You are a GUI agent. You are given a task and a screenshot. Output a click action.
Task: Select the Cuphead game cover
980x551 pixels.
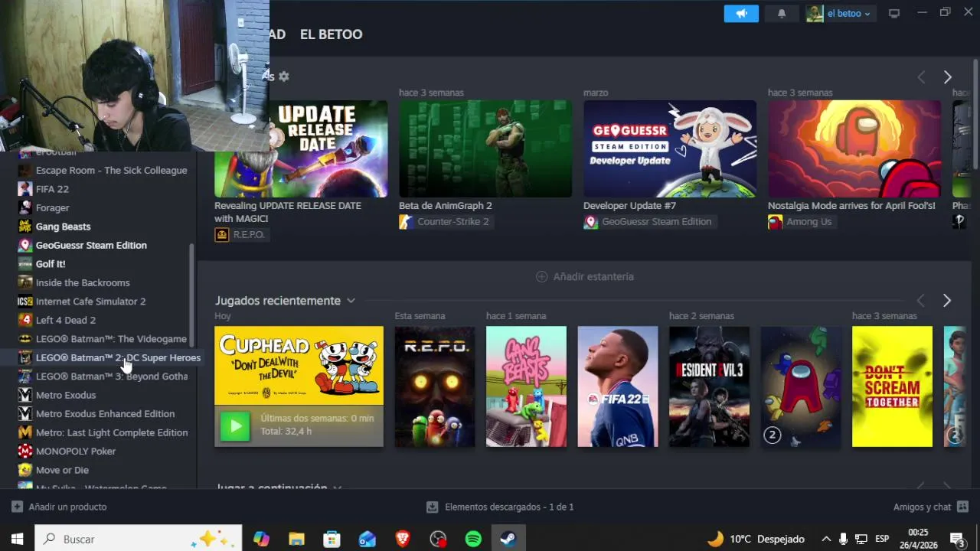click(x=299, y=366)
